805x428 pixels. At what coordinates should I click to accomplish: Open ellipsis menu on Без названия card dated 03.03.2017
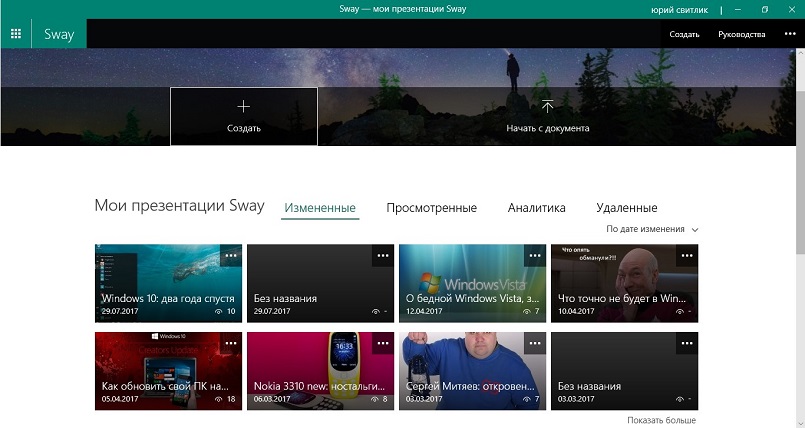click(x=687, y=343)
